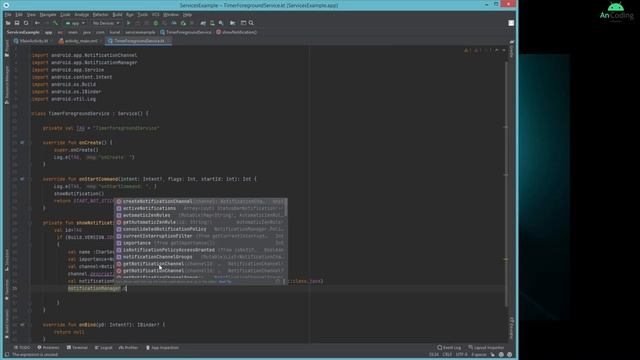Open the Code menu

(x=65, y=15)
